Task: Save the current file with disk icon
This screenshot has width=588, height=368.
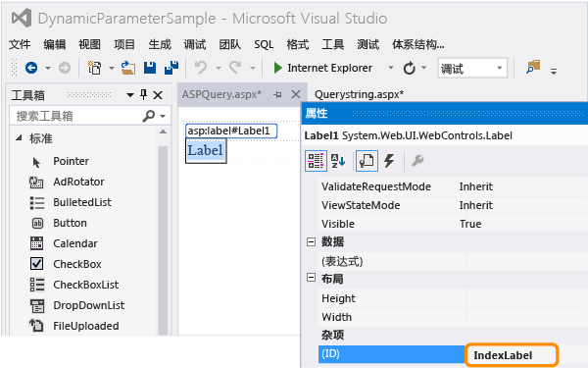Action: click(x=150, y=68)
